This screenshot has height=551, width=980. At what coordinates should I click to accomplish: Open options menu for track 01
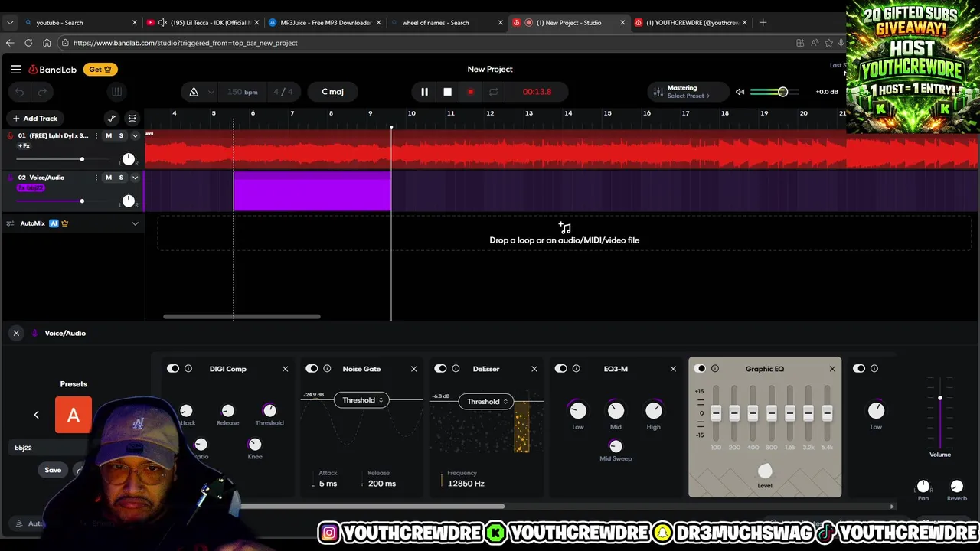pyautogui.click(x=96, y=135)
